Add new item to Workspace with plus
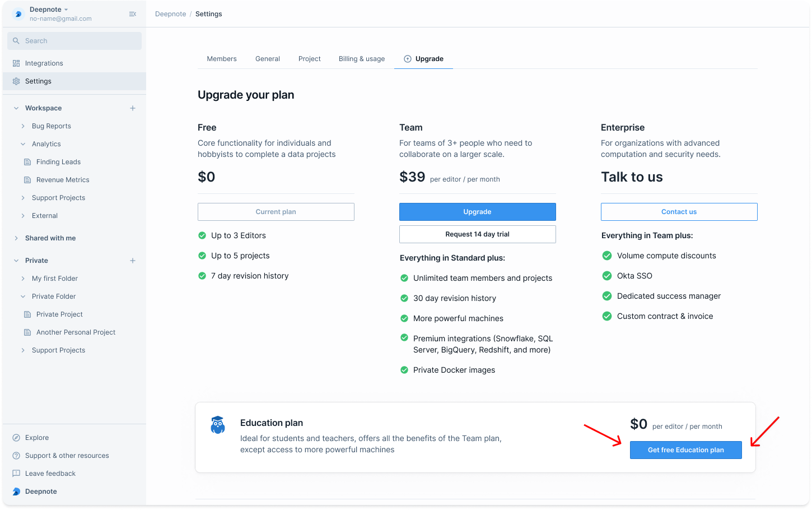 click(133, 108)
